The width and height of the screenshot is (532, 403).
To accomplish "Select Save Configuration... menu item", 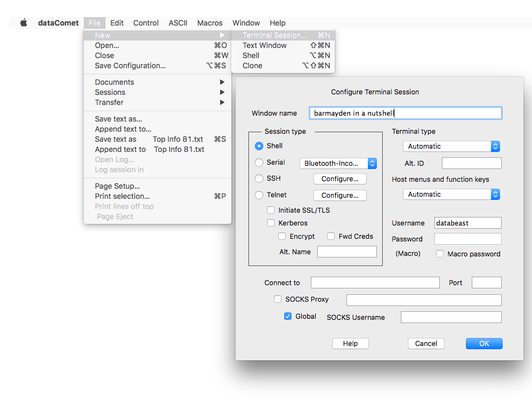I will [x=157, y=66].
